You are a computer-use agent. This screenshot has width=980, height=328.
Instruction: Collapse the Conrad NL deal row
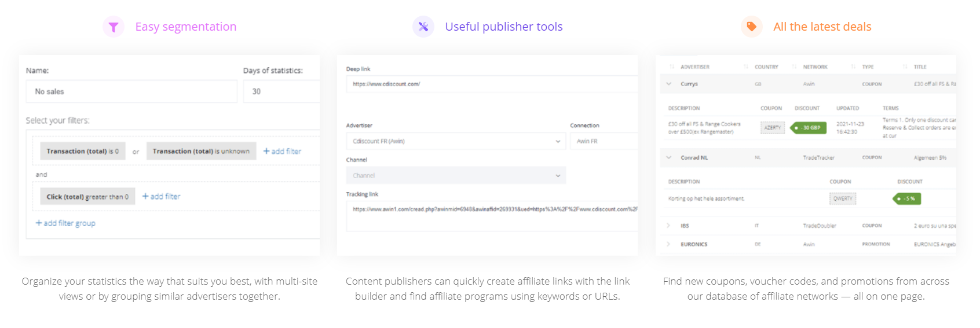pos(669,157)
